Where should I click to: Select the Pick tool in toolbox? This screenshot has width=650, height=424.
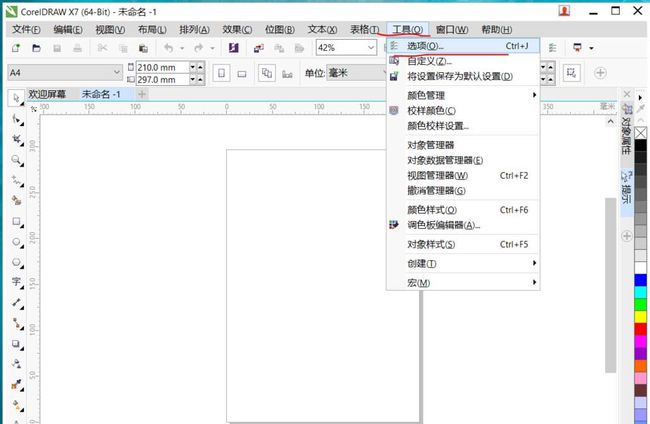pos(16,98)
